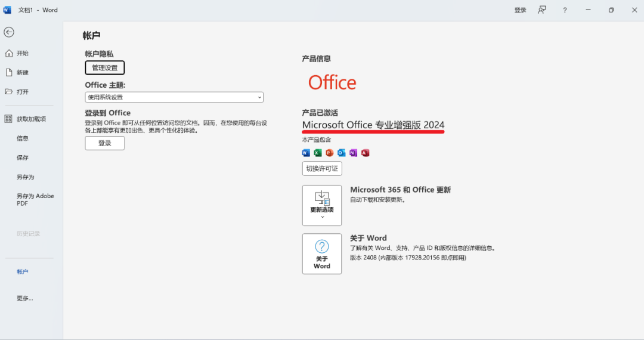
Task: Minimize the Word window
Action: point(588,10)
